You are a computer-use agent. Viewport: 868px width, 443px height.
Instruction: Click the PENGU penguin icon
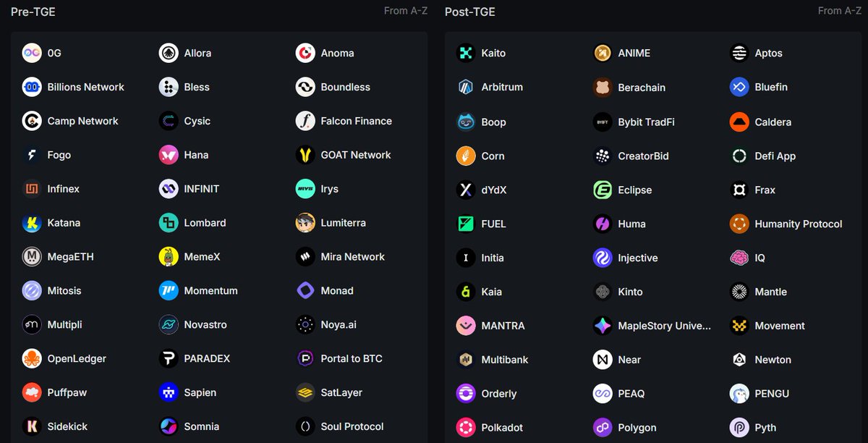tap(739, 393)
